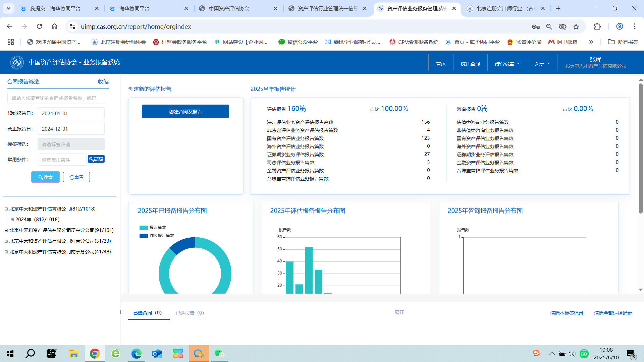The image size is (644, 362).
Task: Expand 辽宁分公司 tree node
Action: click(x=6, y=231)
